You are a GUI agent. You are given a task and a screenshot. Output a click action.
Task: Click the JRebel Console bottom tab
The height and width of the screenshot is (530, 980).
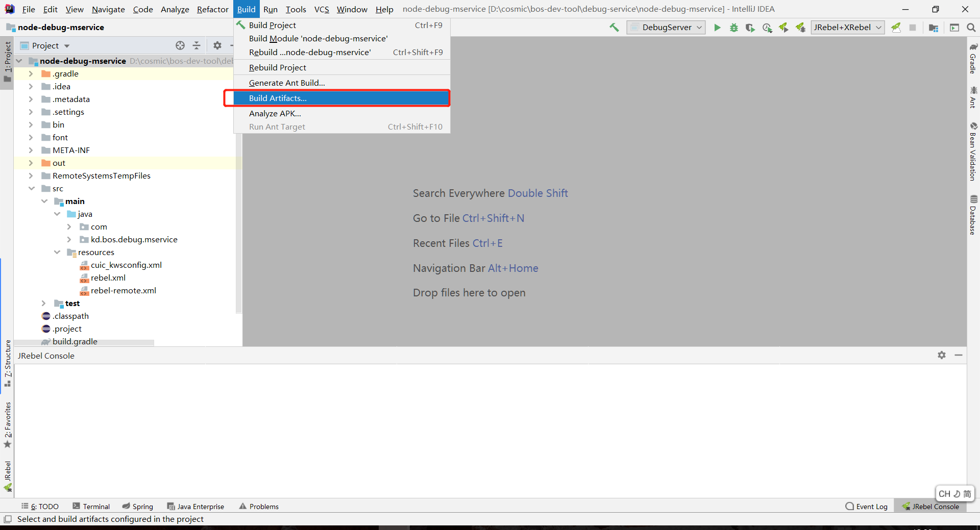[930, 506]
